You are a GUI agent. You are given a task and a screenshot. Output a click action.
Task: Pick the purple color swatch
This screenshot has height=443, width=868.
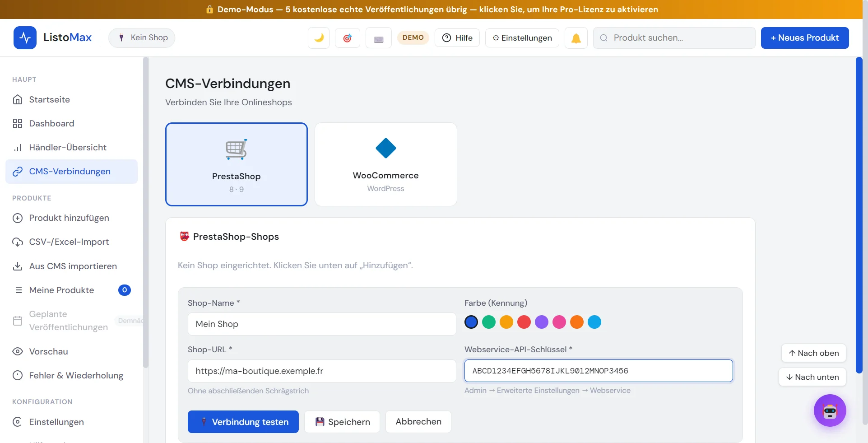point(542,322)
